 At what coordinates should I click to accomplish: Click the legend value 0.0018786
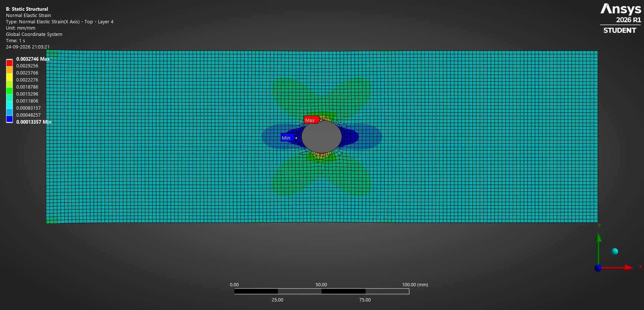point(27,87)
